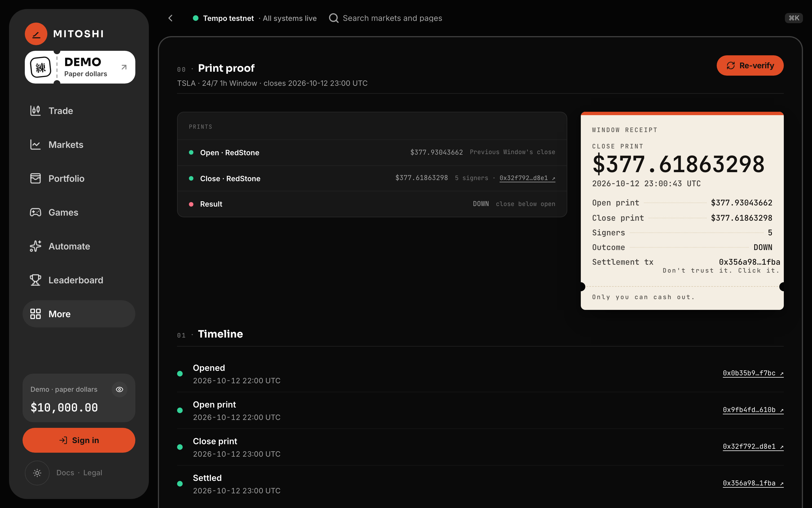Open Settled transaction 0x356a98…1fba
The height and width of the screenshot is (508, 812).
[x=753, y=483]
